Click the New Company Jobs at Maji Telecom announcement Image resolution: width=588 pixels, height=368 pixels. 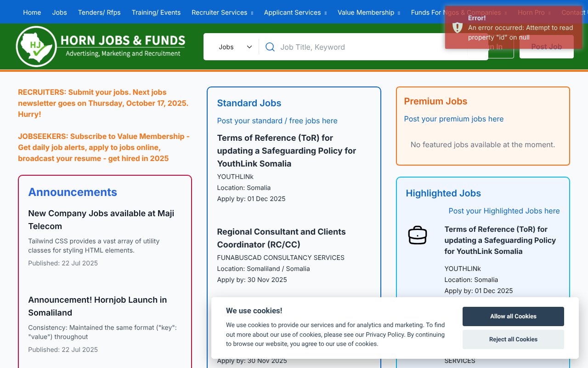pos(101,219)
